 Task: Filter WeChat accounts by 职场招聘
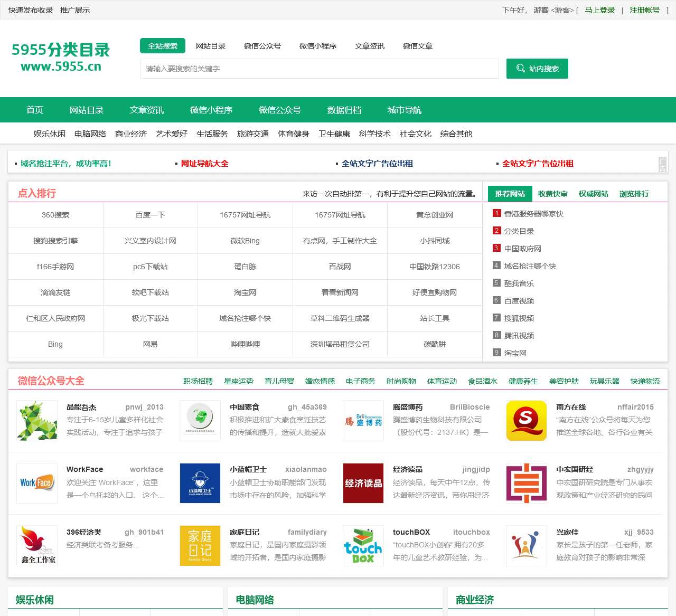(x=198, y=381)
